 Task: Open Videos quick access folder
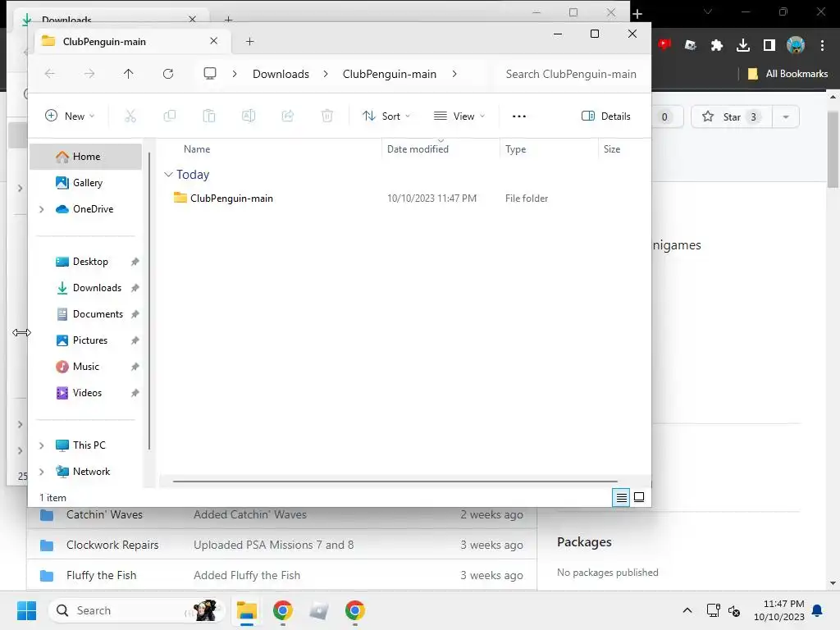pos(85,393)
